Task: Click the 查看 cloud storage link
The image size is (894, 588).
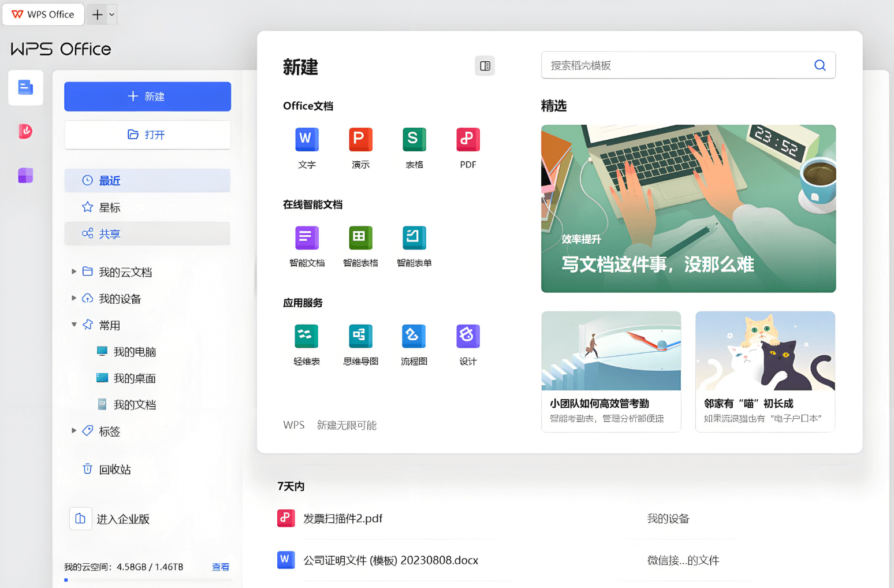Action: pos(220,567)
